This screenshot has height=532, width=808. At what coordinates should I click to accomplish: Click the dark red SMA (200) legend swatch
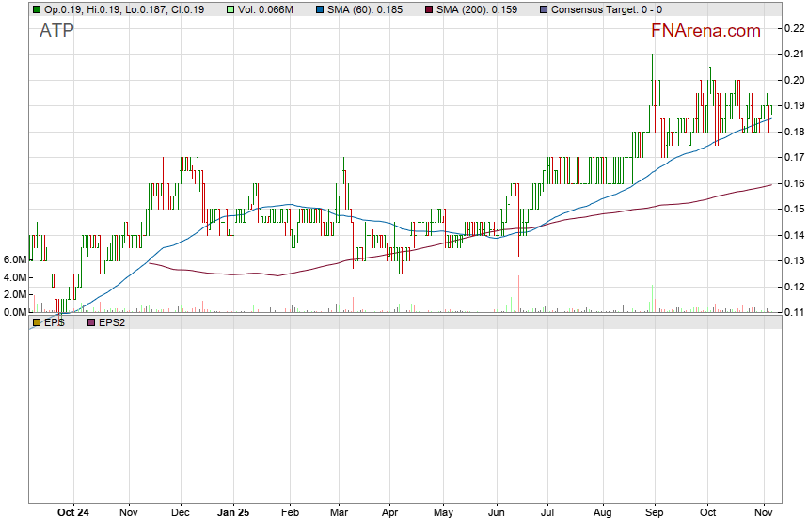click(430, 9)
